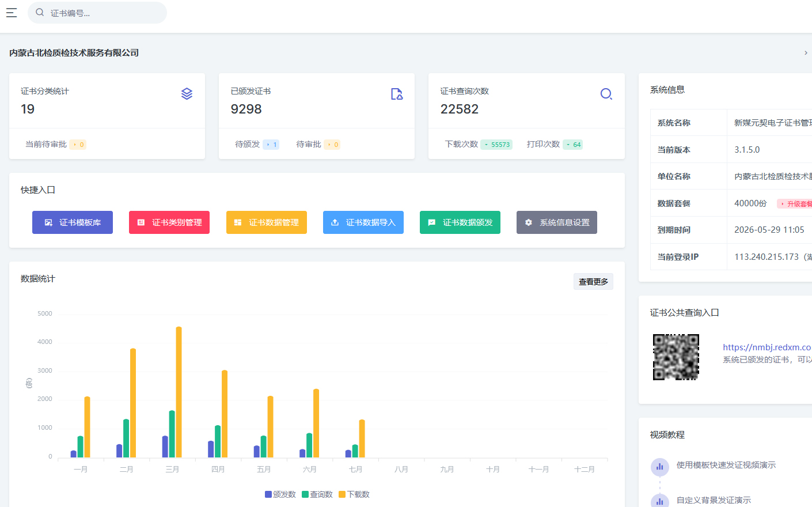
Task: Toggle 查询数 legend series in chart
Action: (317, 494)
